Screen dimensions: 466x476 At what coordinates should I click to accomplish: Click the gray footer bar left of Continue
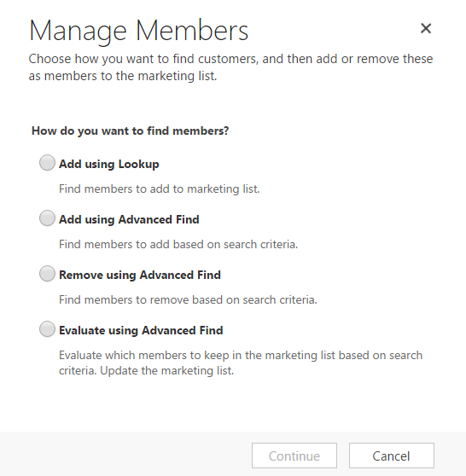(x=125, y=454)
